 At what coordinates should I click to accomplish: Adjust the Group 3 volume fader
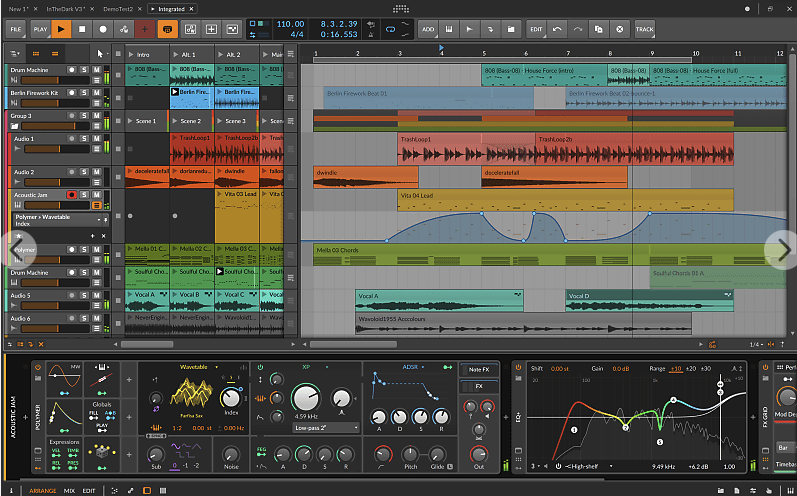pyautogui.click(x=55, y=126)
